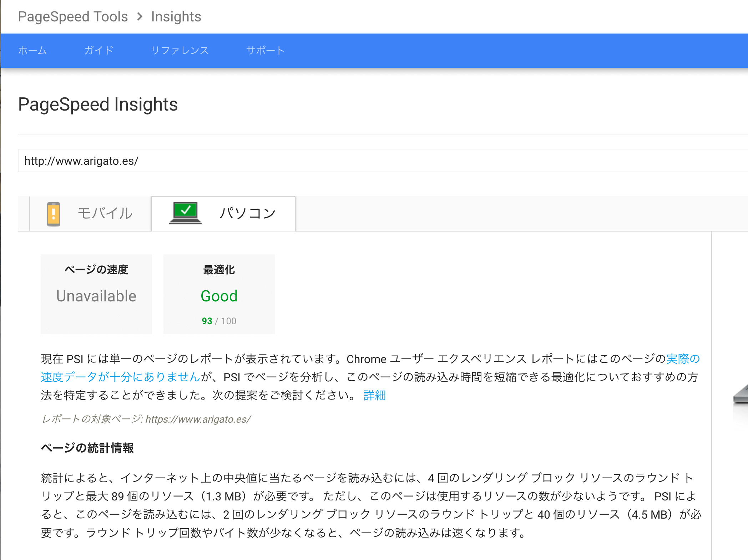Click the ページの統計情報 section heading

pos(87,448)
